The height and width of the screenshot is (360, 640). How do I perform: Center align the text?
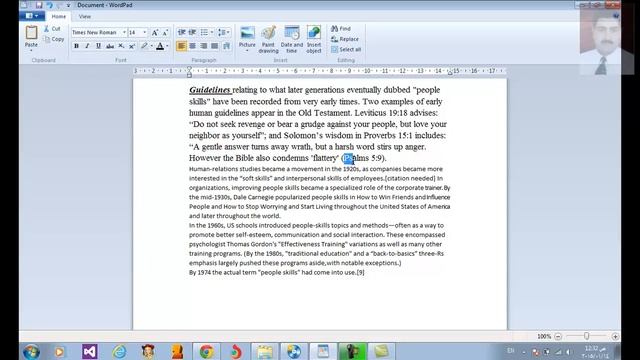[x=193, y=46]
